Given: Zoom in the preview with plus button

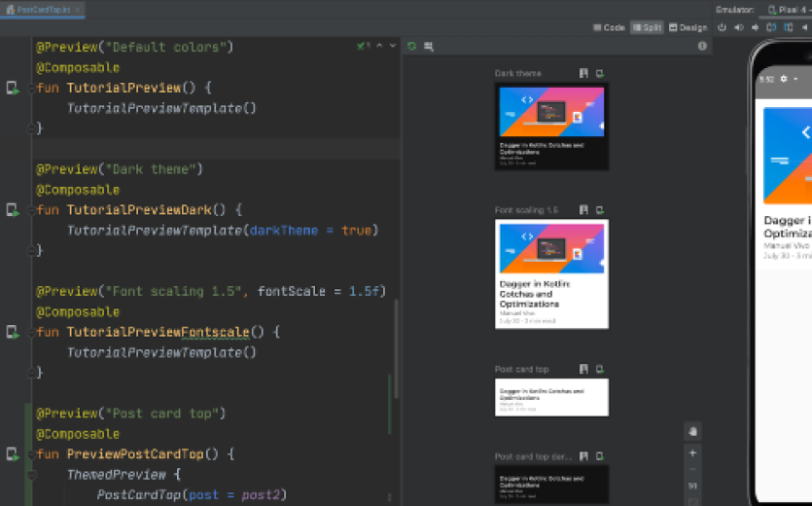Looking at the screenshot, I should point(692,452).
